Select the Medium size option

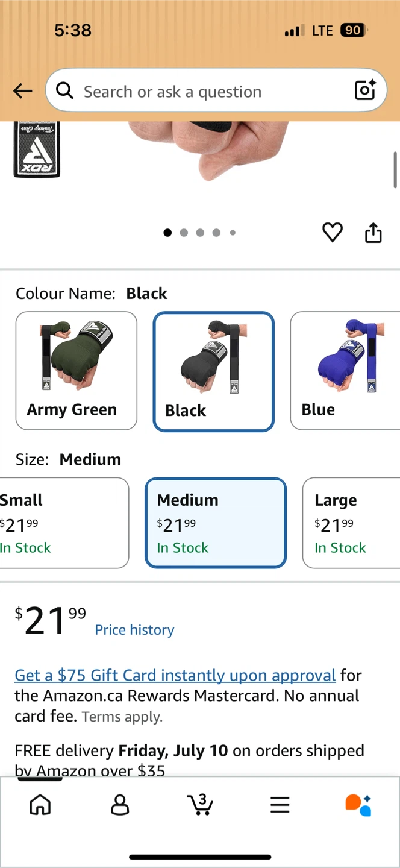tap(216, 523)
